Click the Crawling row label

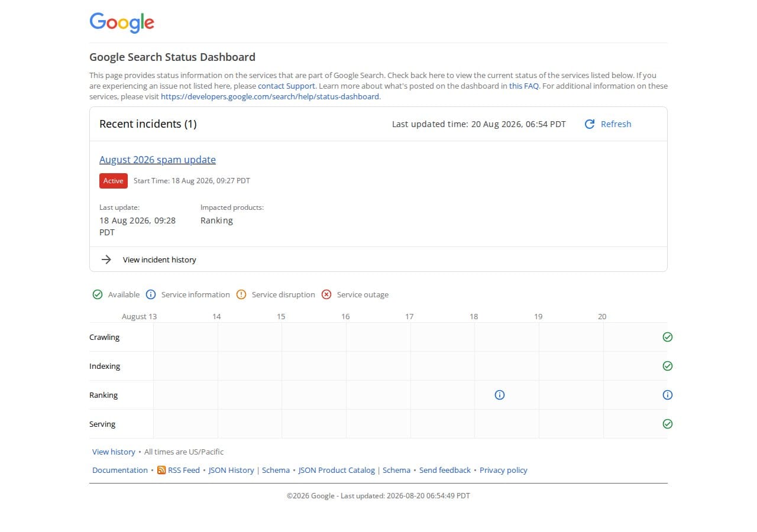tap(104, 337)
